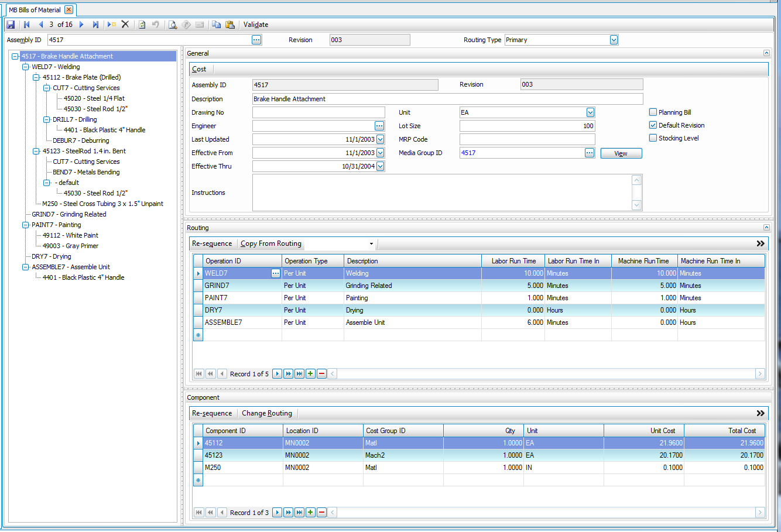Toggle the Stocking Level checkbox
Viewport: 781px width, 532px height.
[x=653, y=138]
